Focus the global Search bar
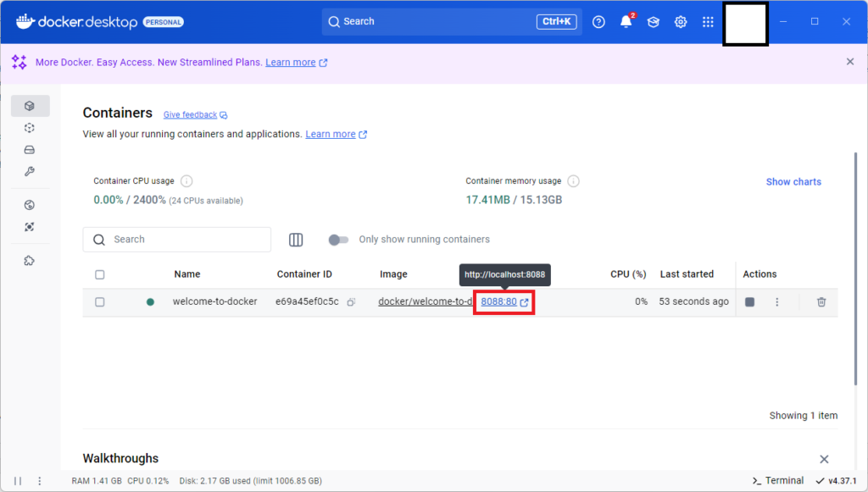Screen dimensions: 868x492 coord(452,21)
